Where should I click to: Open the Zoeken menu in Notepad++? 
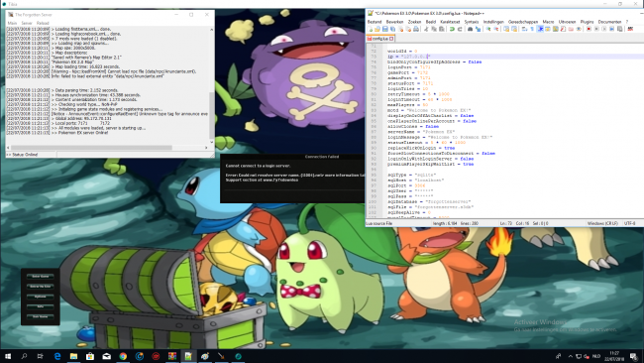point(414,22)
